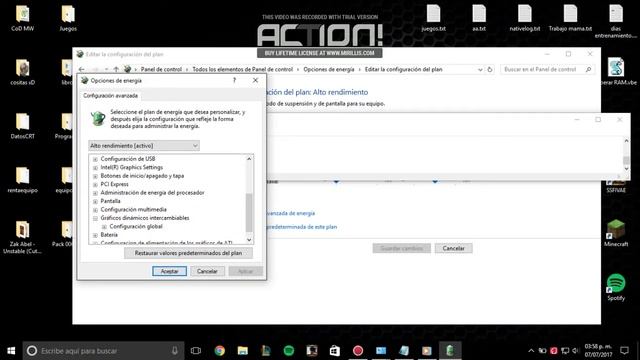The width and height of the screenshot is (640, 360).
Task: Open Trabajo mama.txt desktop file
Action: [570, 18]
